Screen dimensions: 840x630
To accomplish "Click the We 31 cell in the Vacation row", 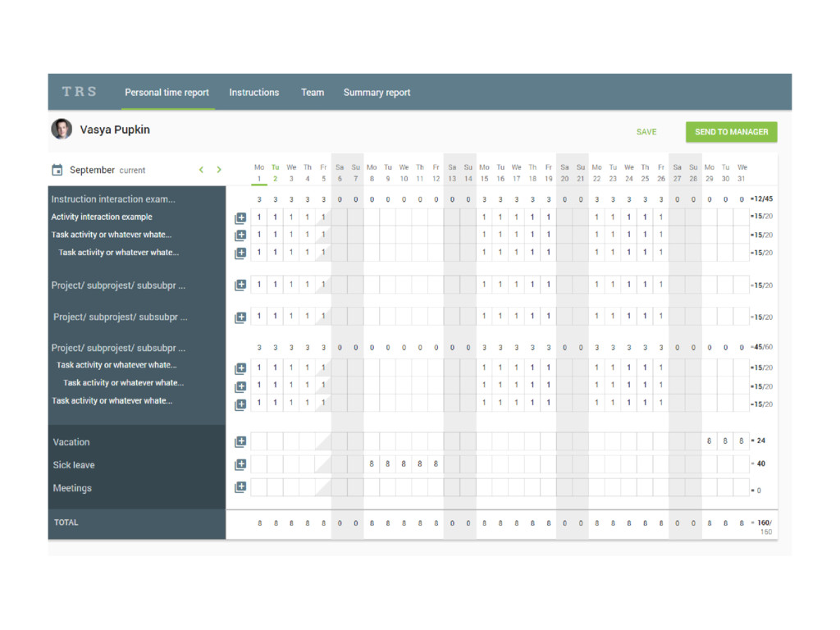I will point(742,441).
